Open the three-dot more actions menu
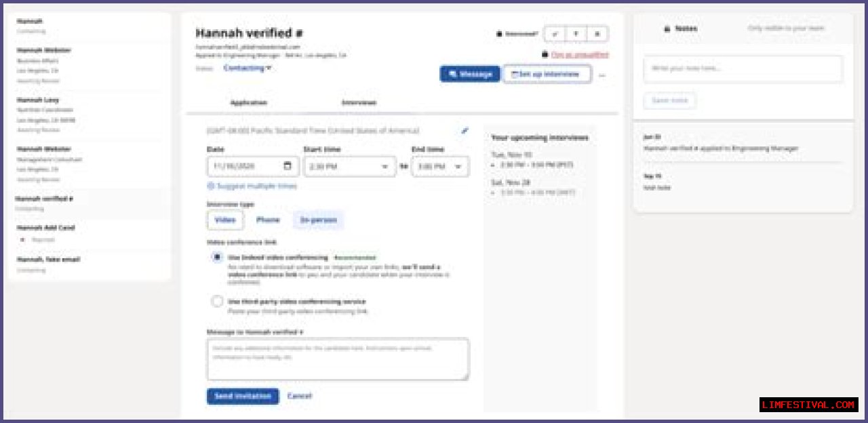 pyautogui.click(x=602, y=75)
